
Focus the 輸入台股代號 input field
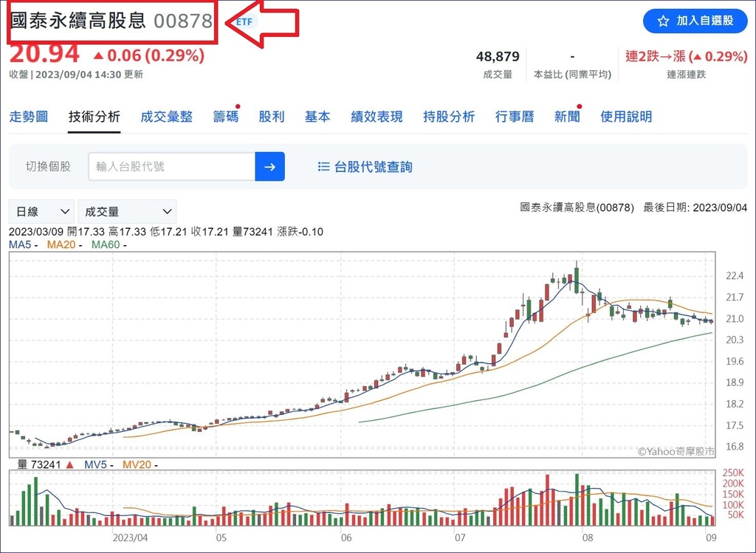[171, 167]
